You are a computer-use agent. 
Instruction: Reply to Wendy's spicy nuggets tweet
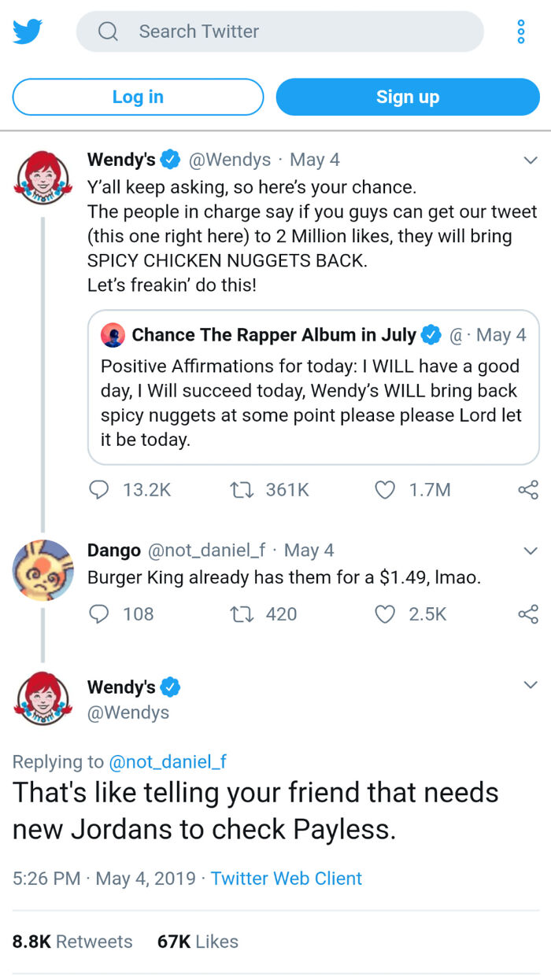[x=99, y=489]
